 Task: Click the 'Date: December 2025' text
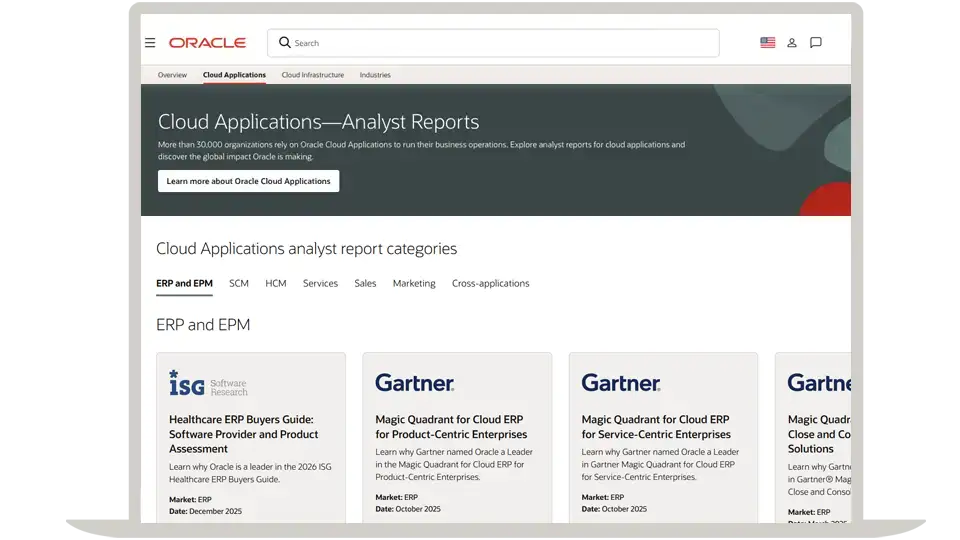pyautogui.click(x=206, y=511)
